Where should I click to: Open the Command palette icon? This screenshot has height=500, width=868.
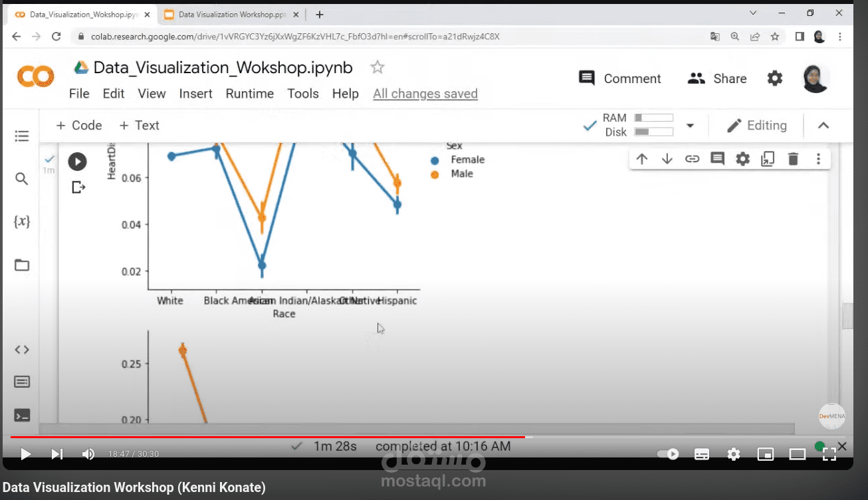coord(22,382)
